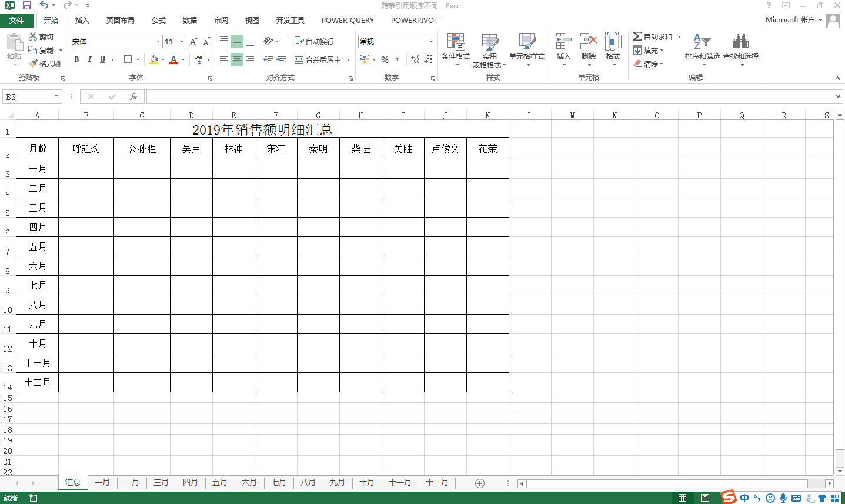
Task: Toggle Wrap Text (自动换行)
Action: pyautogui.click(x=315, y=41)
